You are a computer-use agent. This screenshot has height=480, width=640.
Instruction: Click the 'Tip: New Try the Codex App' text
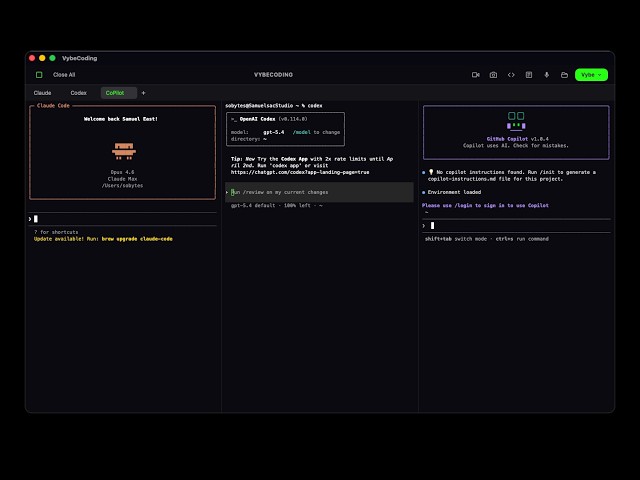pyautogui.click(x=312, y=162)
